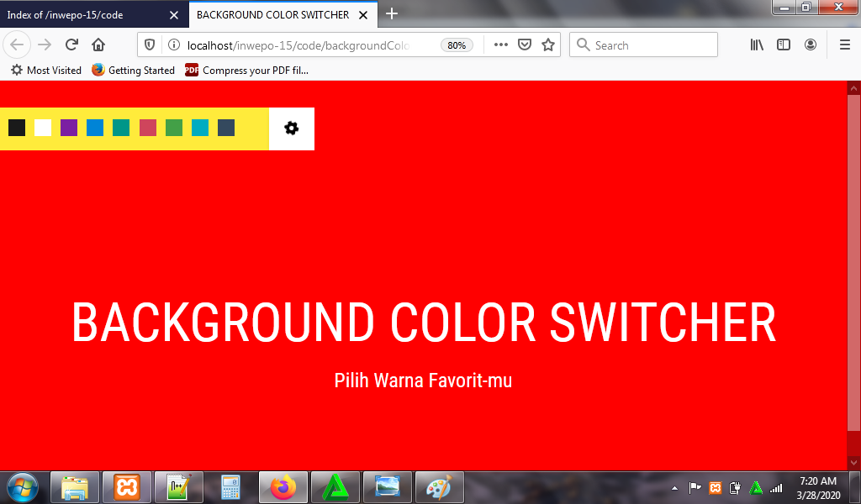Open a new browser tab

point(392,13)
